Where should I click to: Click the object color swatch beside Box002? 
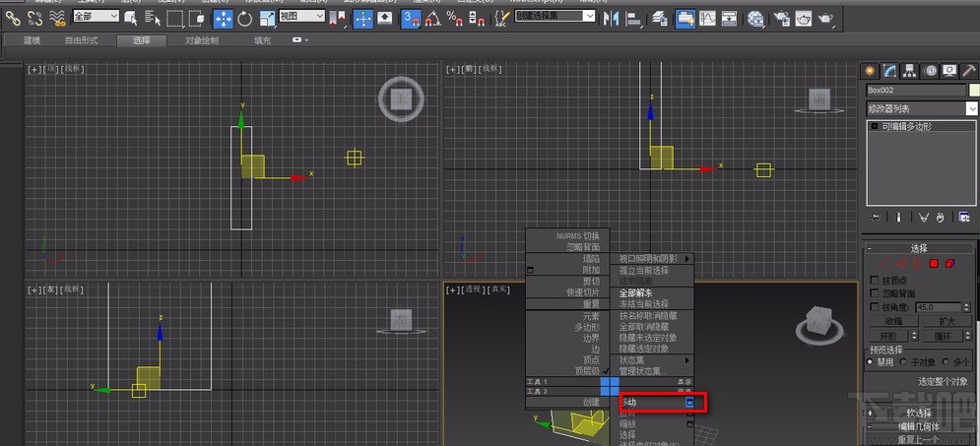(973, 91)
